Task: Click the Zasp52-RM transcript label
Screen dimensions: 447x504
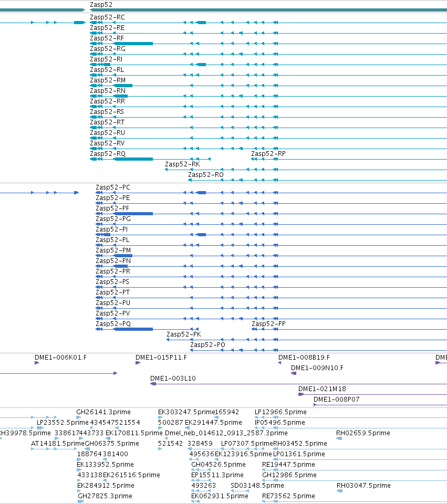Action: coord(108,80)
